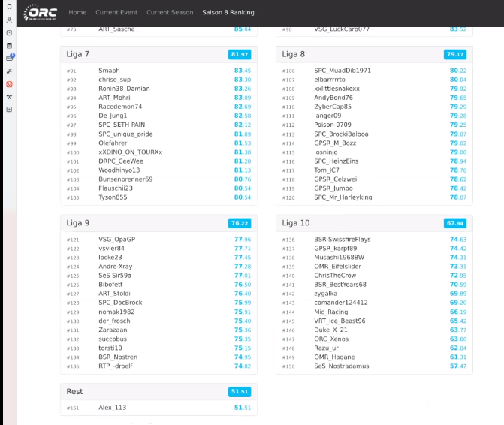The width and height of the screenshot is (504, 425).
Task: Go to the Home page
Action: coord(77,13)
